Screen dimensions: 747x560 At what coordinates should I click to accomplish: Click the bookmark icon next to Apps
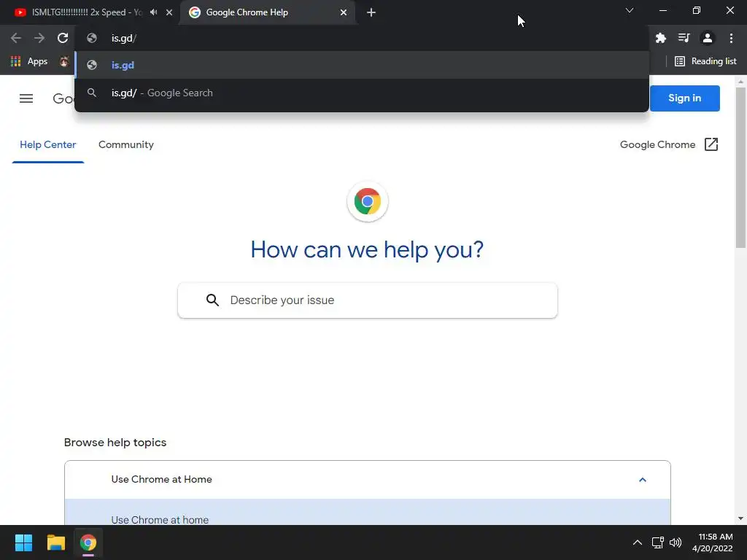[x=64, y=61]
